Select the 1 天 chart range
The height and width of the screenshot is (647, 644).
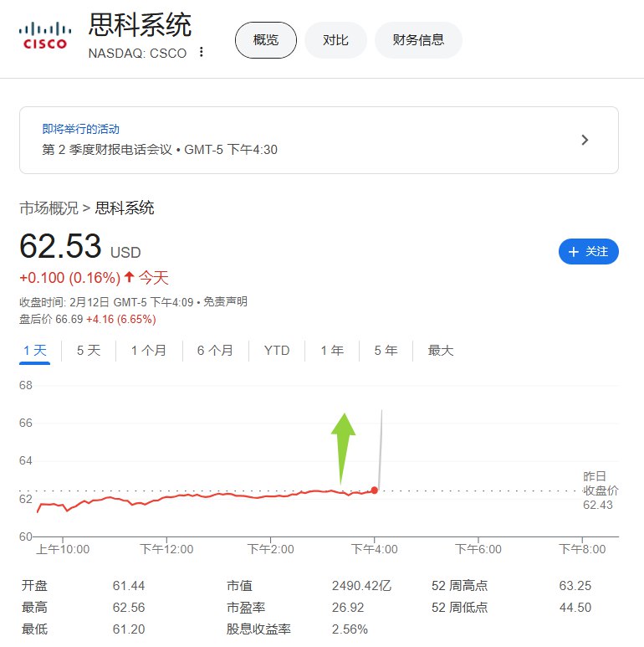tap(34, 351)
